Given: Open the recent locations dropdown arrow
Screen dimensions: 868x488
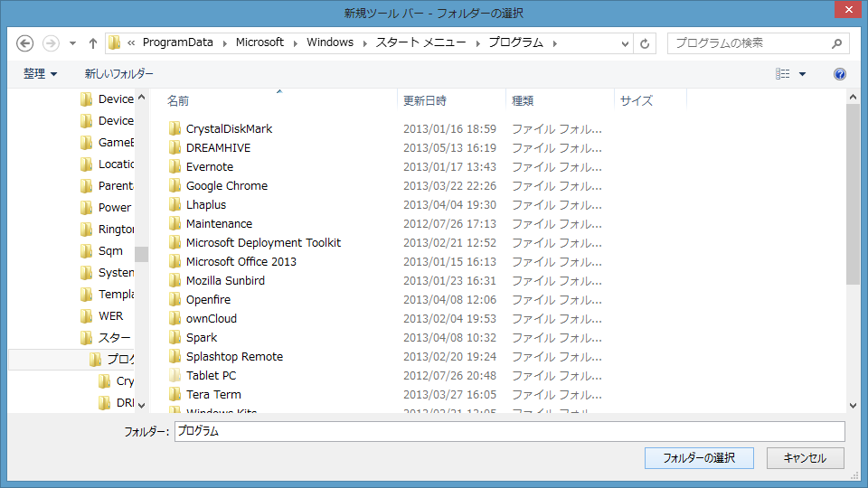Looking at the screenshot, I should click(x=72, y=43).
